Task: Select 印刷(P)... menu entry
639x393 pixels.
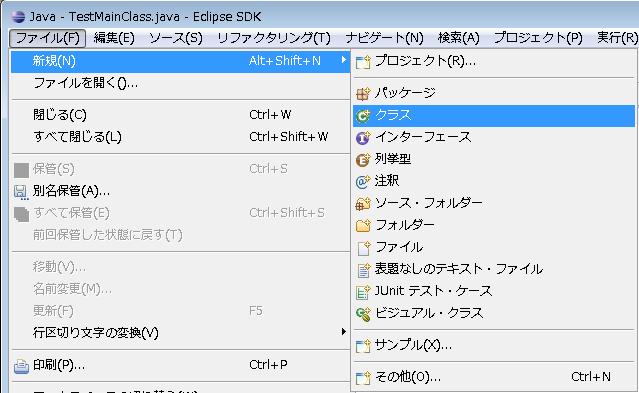Action: tap(180, 365)
